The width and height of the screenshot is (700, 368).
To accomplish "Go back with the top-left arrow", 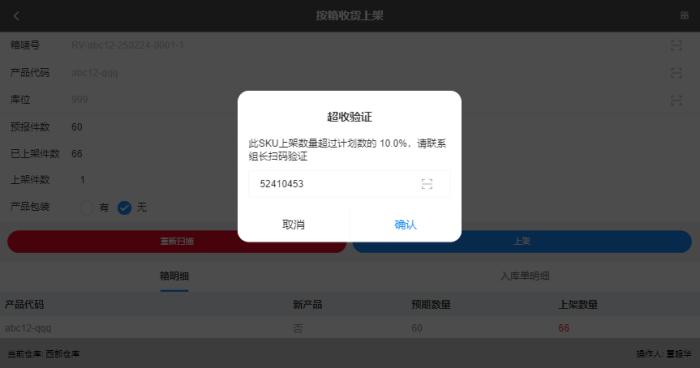I will coord(16,16).
